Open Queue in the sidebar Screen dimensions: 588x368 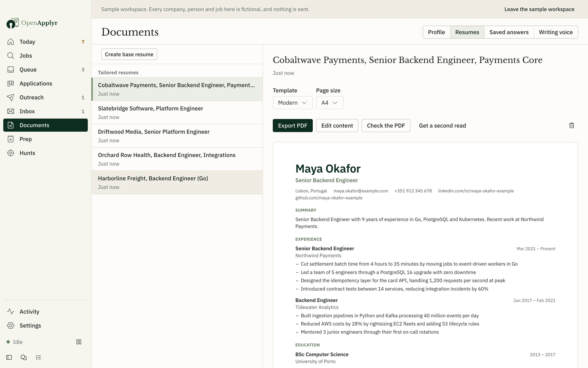coord(46,69)
